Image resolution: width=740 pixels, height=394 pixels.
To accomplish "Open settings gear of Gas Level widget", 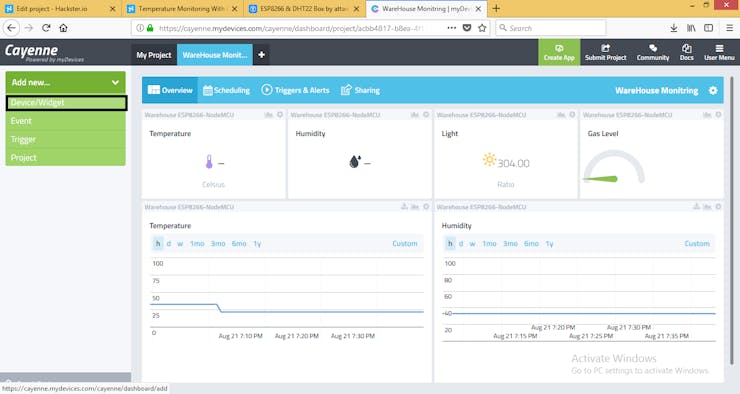I will coord(718,115).
